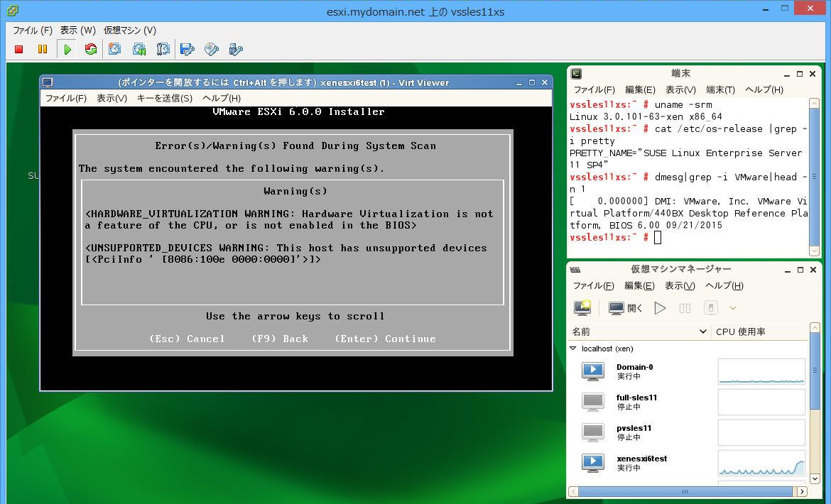Click the VM manager vertical scrollbar thumb
The height and width of the screenshot is (504, 831).
pyautogui.click(x=815, y=370)
